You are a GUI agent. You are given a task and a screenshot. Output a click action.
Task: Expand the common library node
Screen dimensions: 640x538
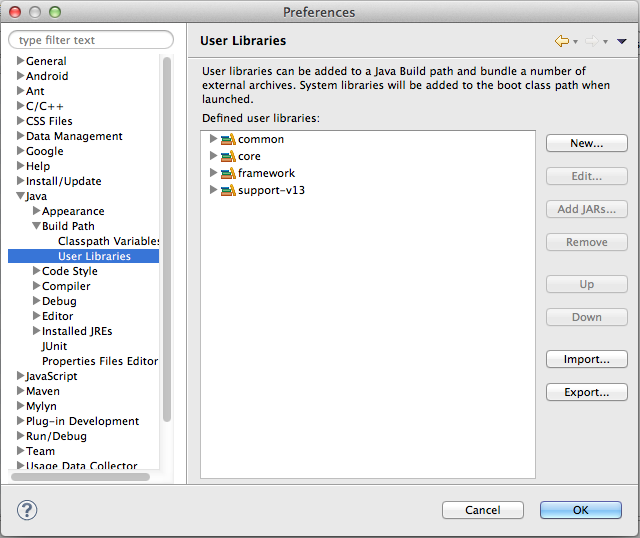point(213,139)
